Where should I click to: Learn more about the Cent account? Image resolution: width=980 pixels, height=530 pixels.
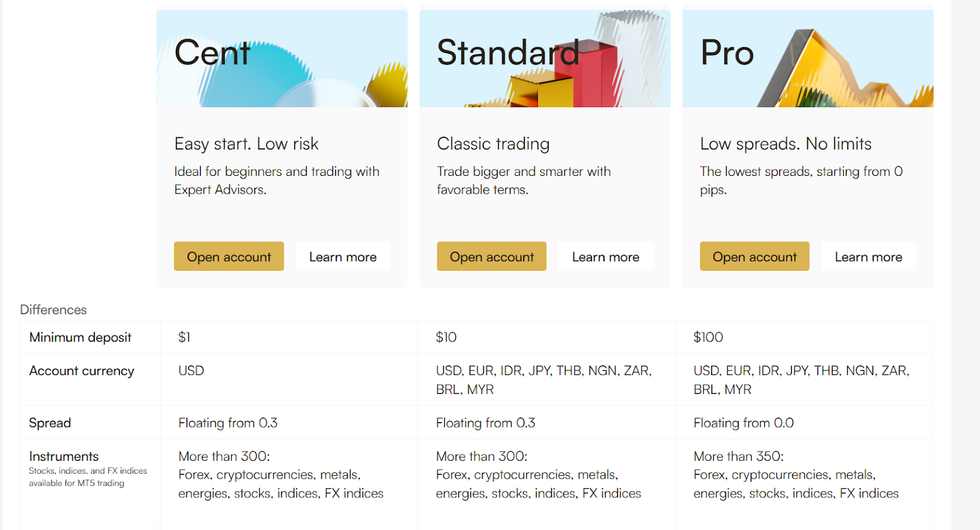(343, 256)
